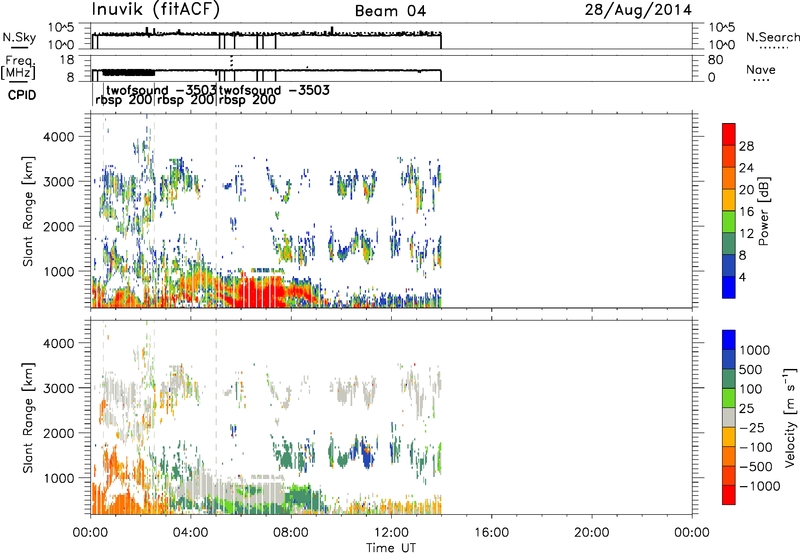
Task: Click the 'Power [dB]' colorbar title
Action: pos(764,211)
